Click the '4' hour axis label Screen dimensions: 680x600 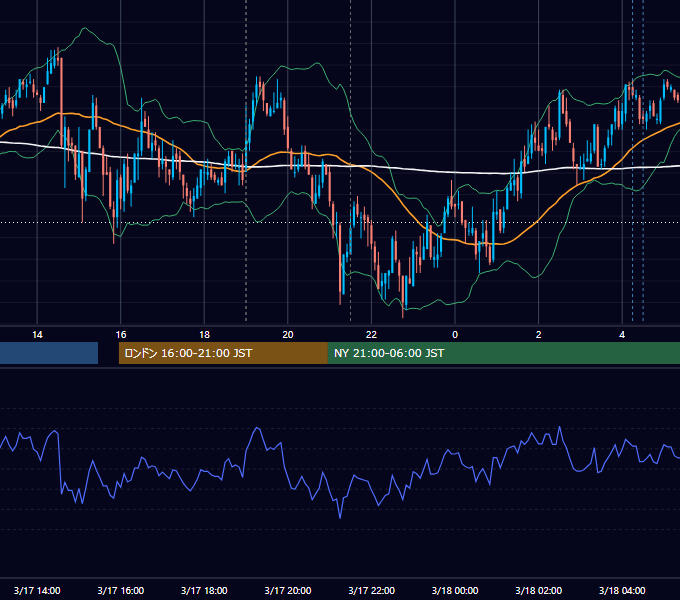622,335
